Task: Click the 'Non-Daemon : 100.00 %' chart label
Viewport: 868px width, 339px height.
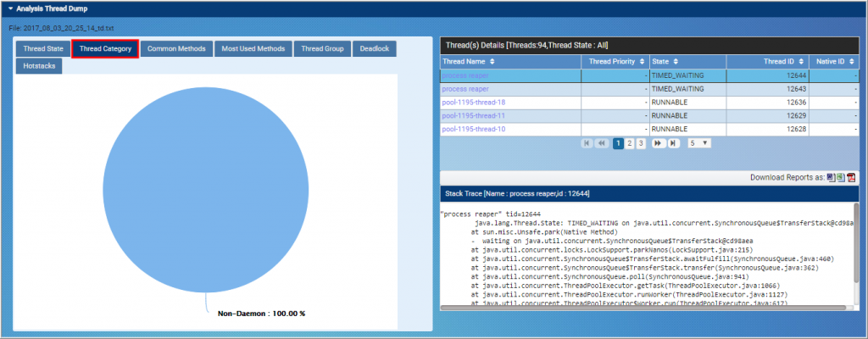Action: pos(261,314)
